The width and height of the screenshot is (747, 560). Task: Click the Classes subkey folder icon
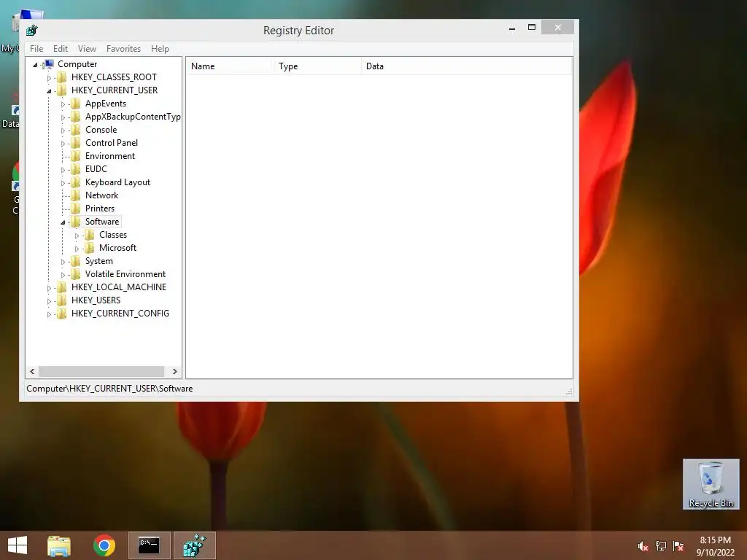pyautogui.click(x=89, y=235)
